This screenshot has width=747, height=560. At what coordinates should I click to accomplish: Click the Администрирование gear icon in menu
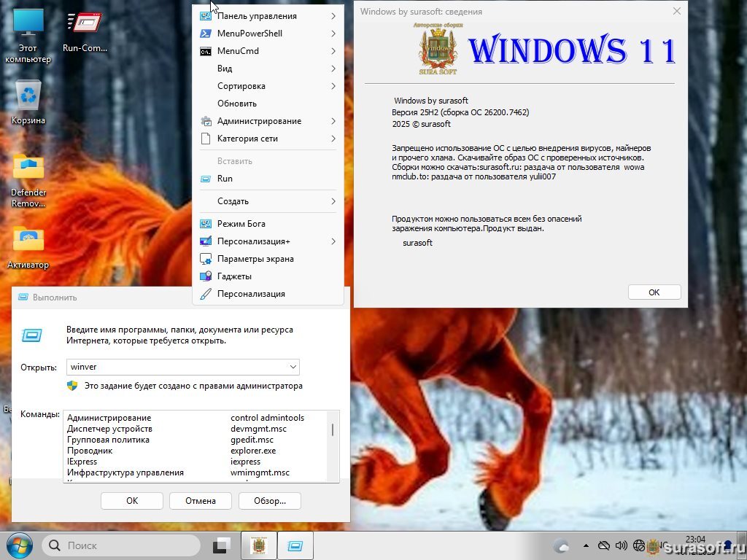(x=206, y=121)
